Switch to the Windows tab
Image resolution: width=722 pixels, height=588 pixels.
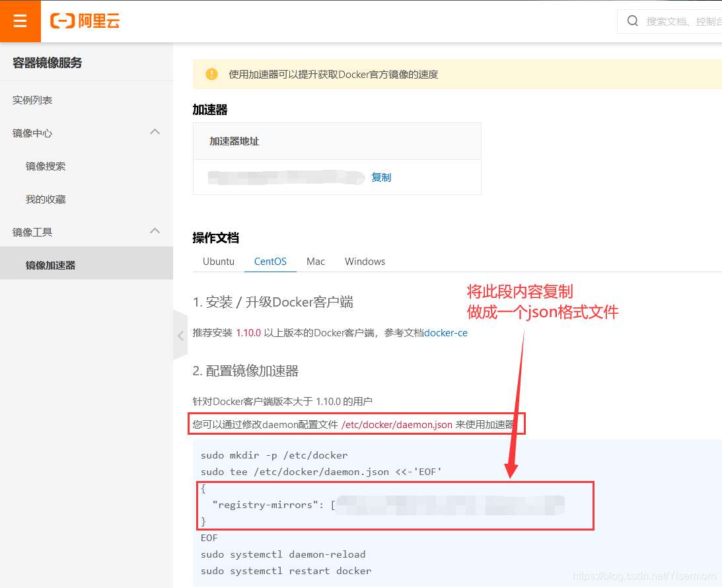[x=365, y=262]
